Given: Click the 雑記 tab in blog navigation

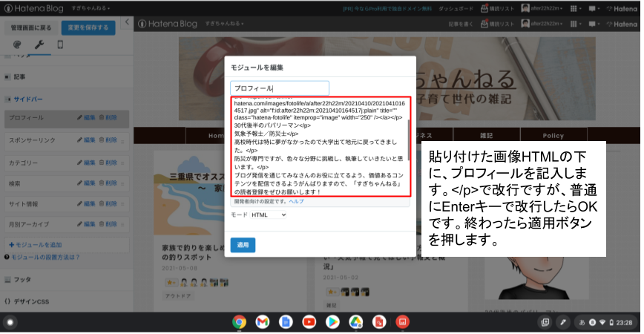Looking at the screenshot, I should pos(486,135).
